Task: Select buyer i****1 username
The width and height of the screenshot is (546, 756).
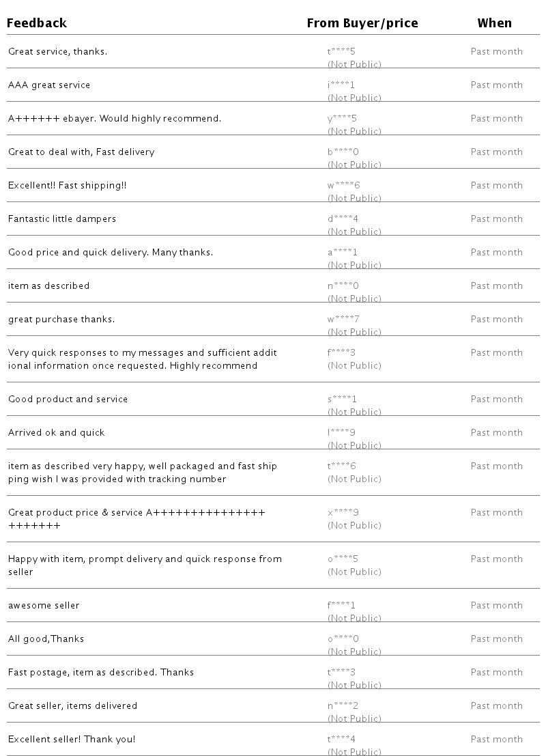Action: (341, 85)
